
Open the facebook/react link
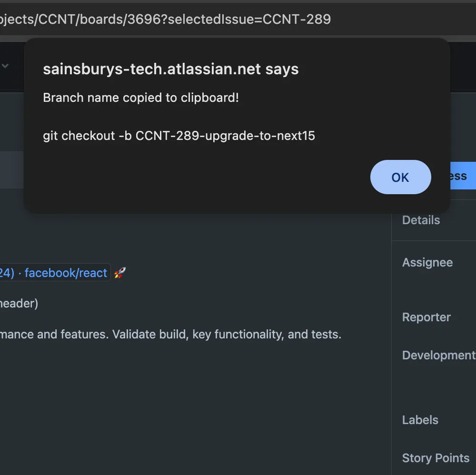click(65, 273)
